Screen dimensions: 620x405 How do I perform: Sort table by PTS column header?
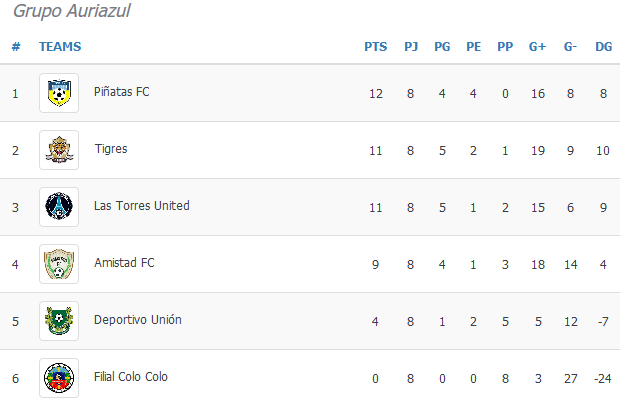(376, 47)
